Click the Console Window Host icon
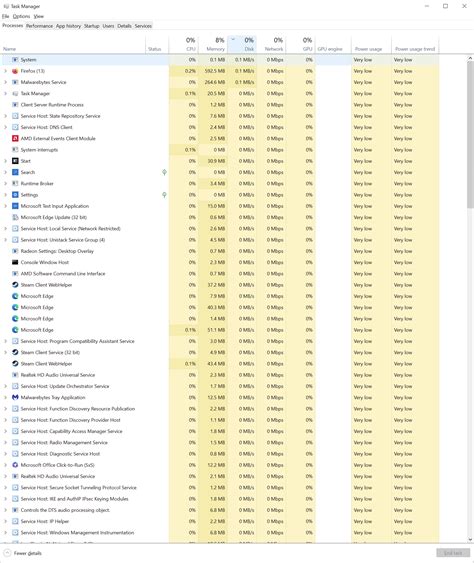The height and width of the screenshot is (563, 474). point(15,262)
